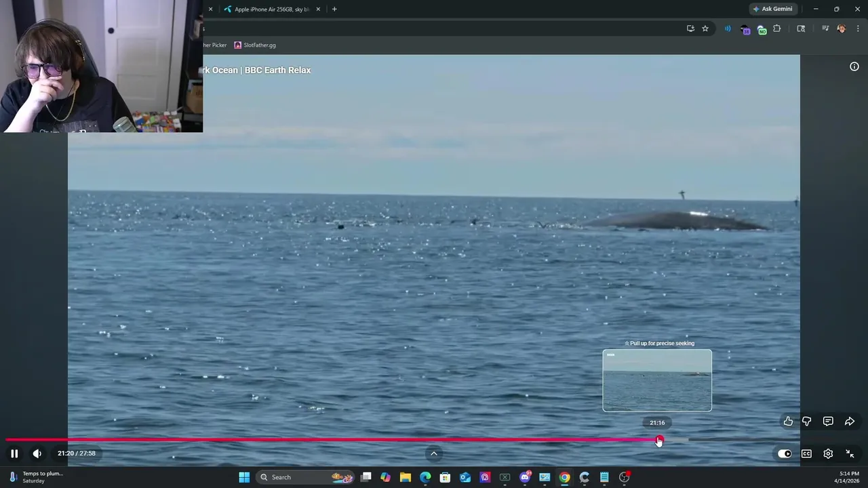Open video player settings gear
Screen dimensions: 868x488
point(828,453)
